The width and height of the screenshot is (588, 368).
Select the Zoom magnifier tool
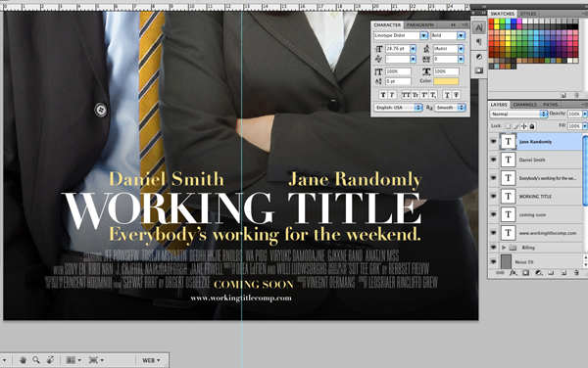pos(36,360)
